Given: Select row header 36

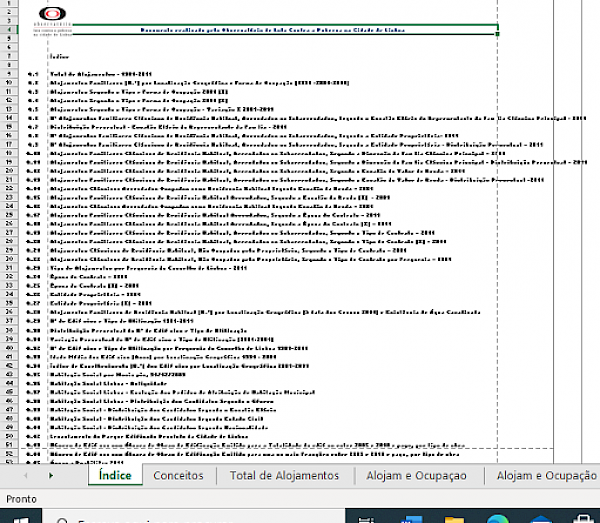Looking at the screenshot, I should pyautogui.click(x=9, y=312).
